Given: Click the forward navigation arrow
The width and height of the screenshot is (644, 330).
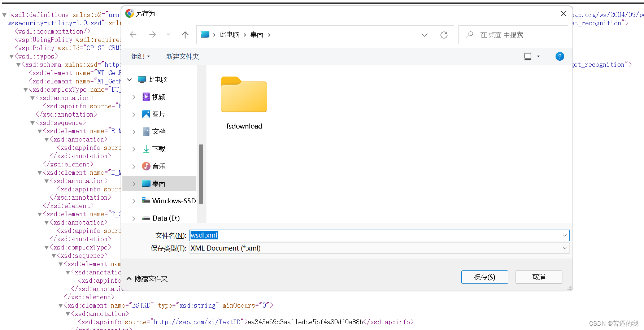Looking at the screenshot, I should [x=152, y=34].
